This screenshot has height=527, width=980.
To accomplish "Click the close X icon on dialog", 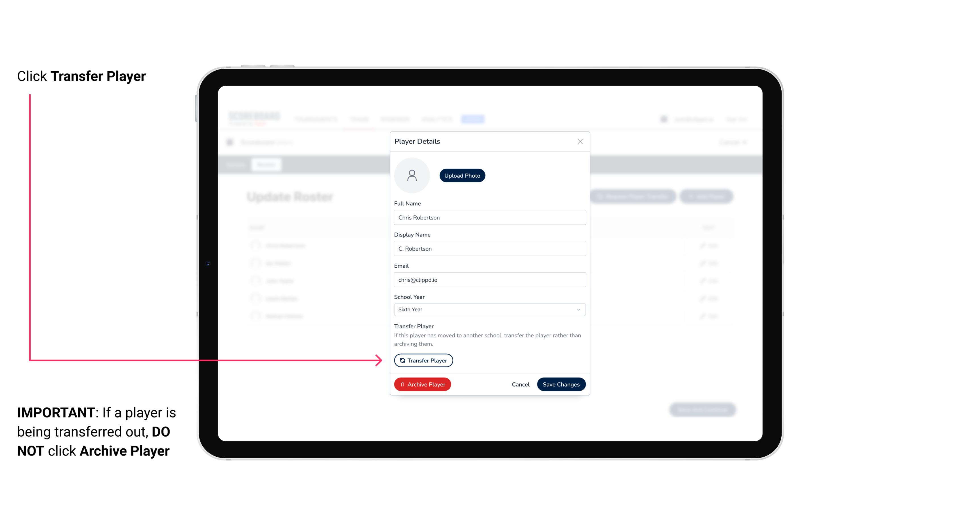I will tap(580, 142).
